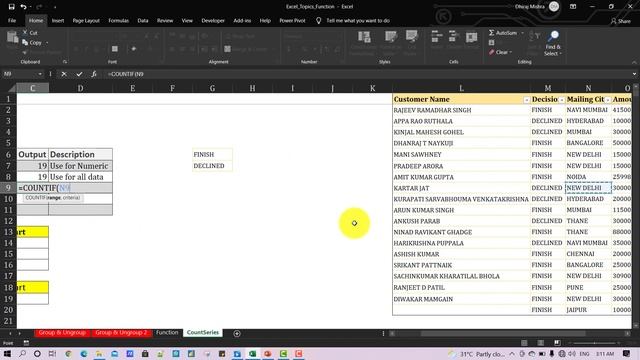The image size is (640, 360).
Task: Click the Save icon in quick access toolbar
Action: point(11,7)
